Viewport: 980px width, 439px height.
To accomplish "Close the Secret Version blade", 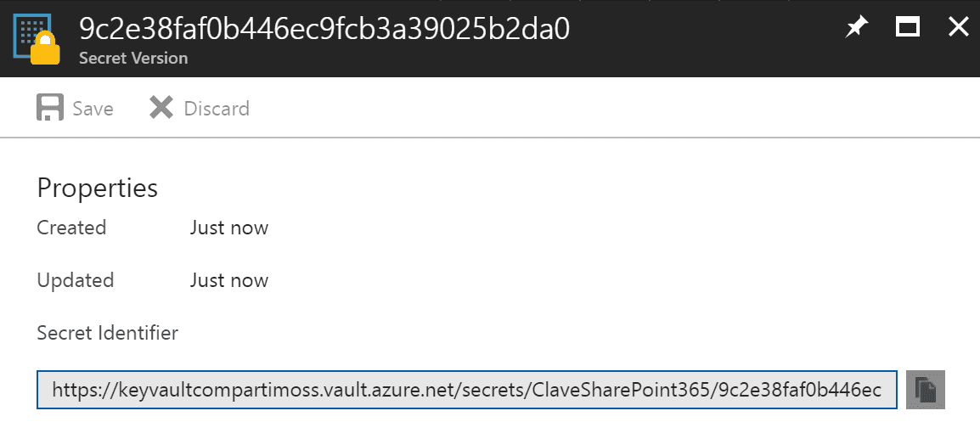I will coord(958,27).
